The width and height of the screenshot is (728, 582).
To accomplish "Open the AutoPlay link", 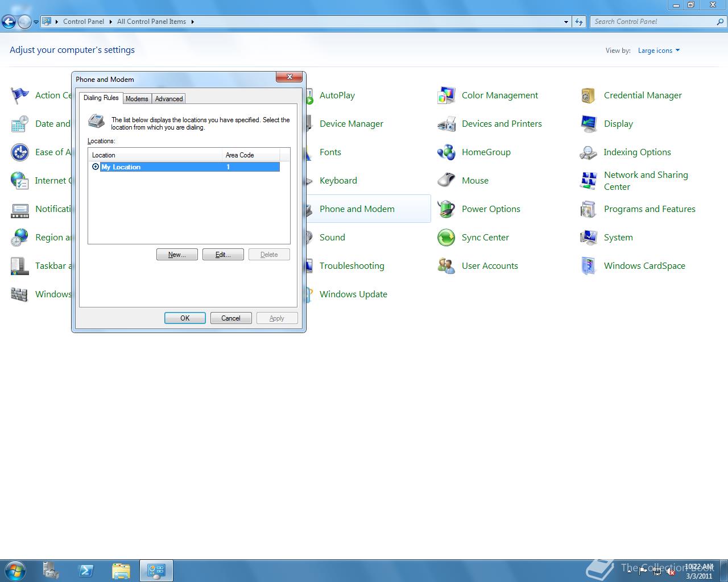I will pyautogui.click(x=337, y=95).
